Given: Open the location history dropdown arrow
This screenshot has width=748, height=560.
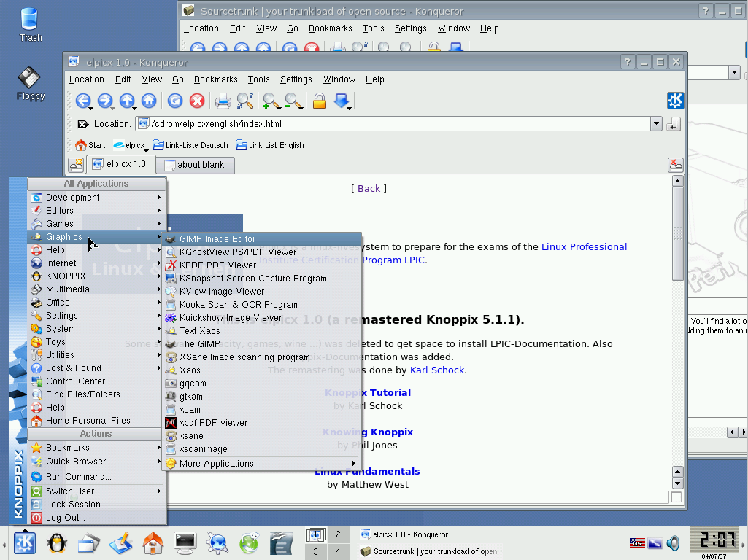Looking at the screenshot, I should point(656,124).
